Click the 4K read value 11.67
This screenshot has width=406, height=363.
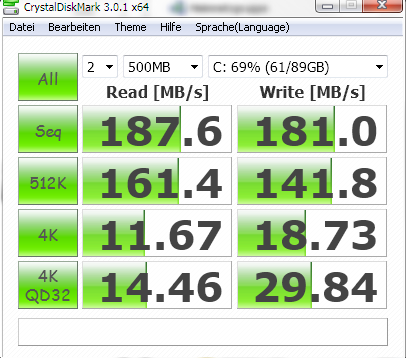click(x=157, y=233)
